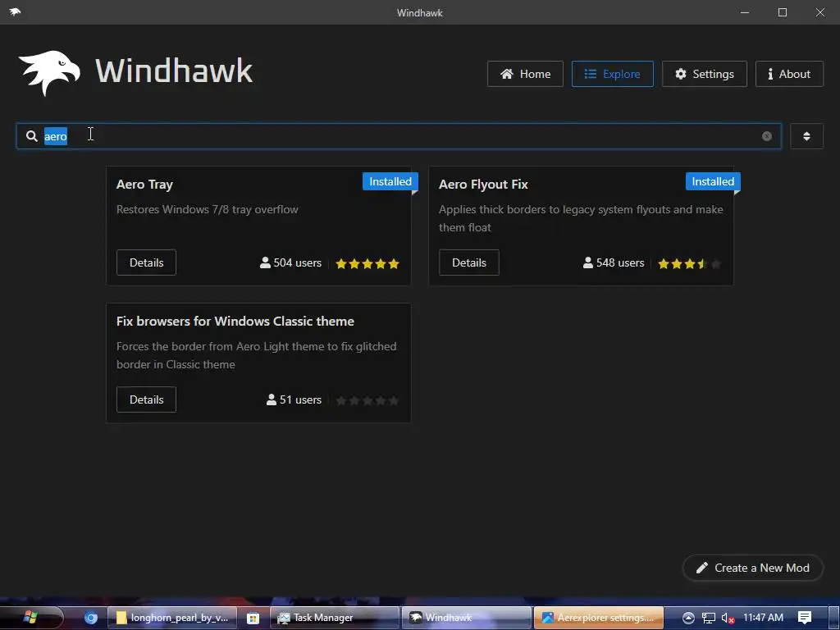Click the search magnifier icon

click(32, 136)
